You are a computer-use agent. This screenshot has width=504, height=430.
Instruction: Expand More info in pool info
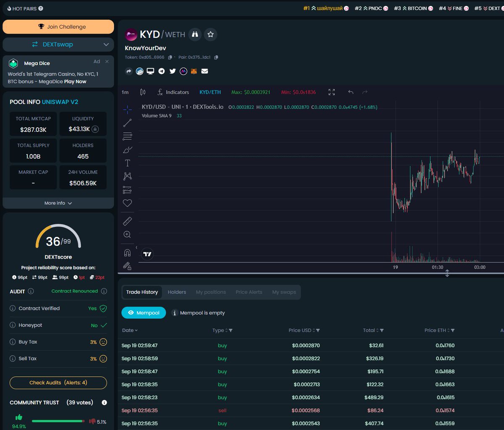point(58,203)
